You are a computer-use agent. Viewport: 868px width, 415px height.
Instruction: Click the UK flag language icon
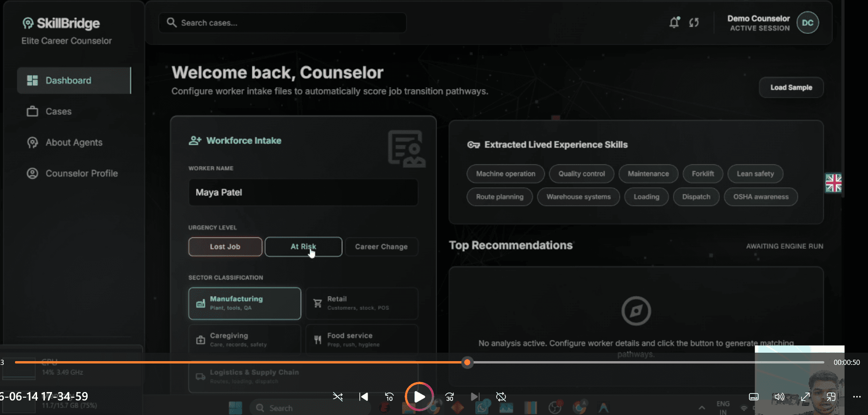pyautogui.click(x=833, y=183)
